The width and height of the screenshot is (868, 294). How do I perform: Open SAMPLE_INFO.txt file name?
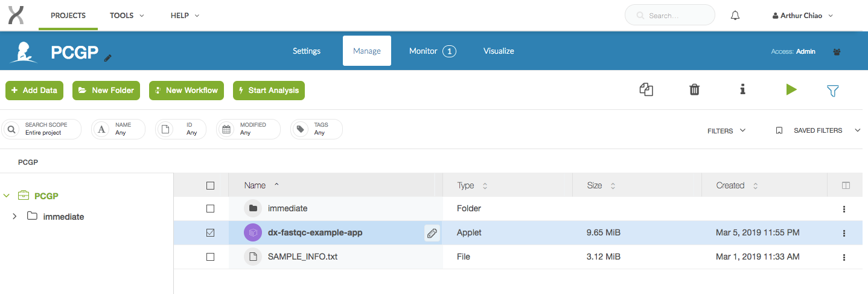(302, 257)
